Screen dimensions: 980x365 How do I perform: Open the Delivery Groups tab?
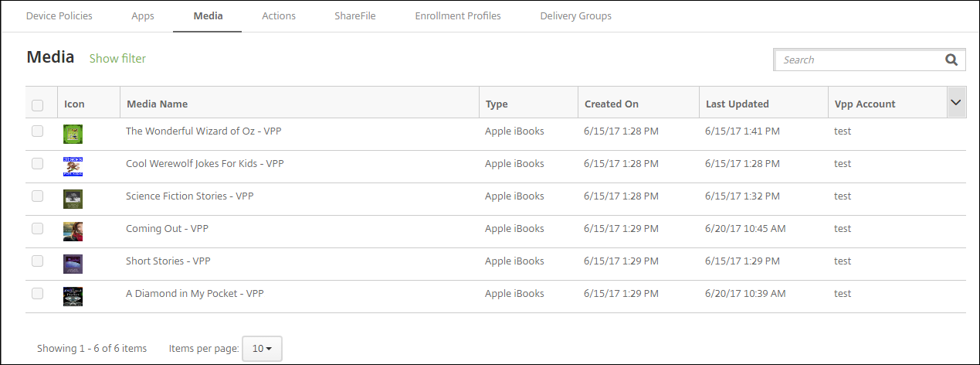coord(575,15)
